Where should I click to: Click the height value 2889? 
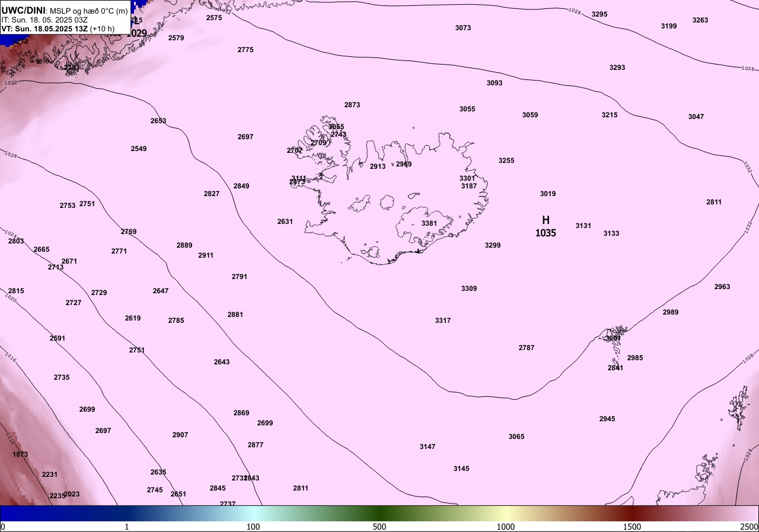(184, 245)
